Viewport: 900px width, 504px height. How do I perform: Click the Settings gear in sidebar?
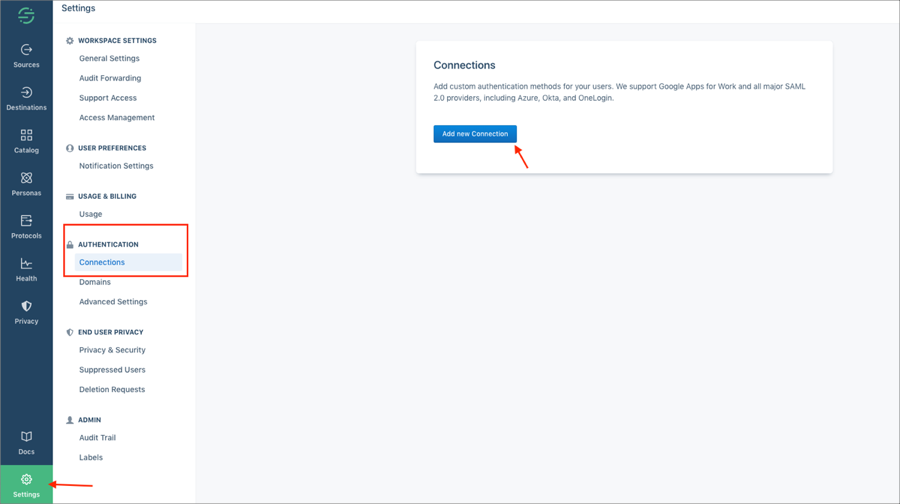click(26, 485)
